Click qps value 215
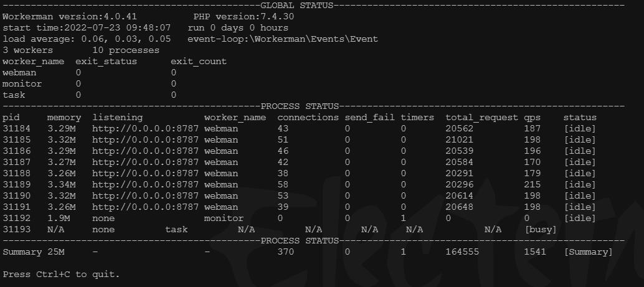This screenshot has width=644, height=287. click(x=533, y=185)
